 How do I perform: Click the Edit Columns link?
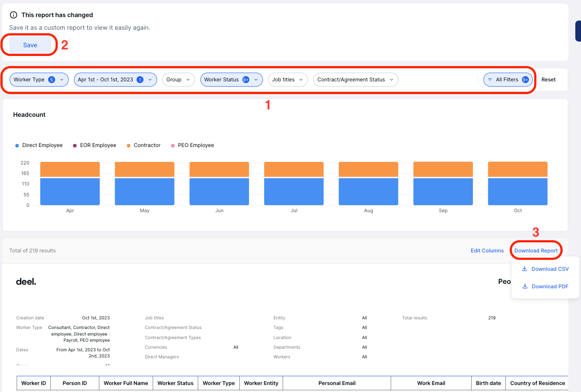point(487,250)
